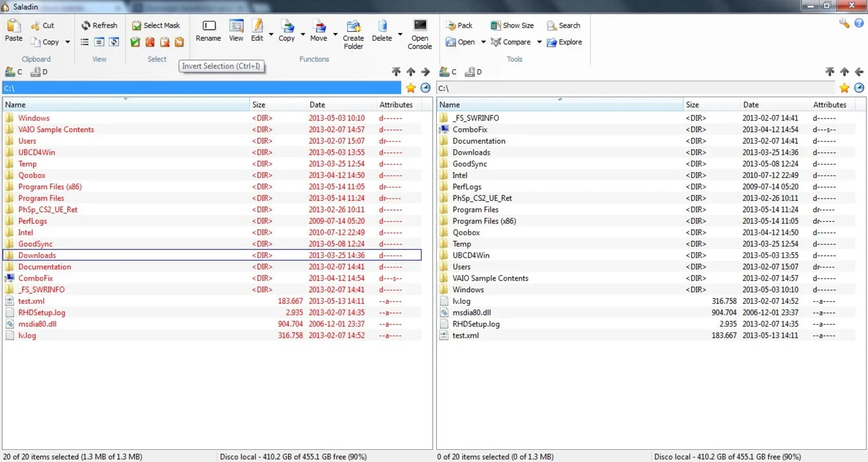
Task: Open the left panel bookmarks star
Action: 410,88
